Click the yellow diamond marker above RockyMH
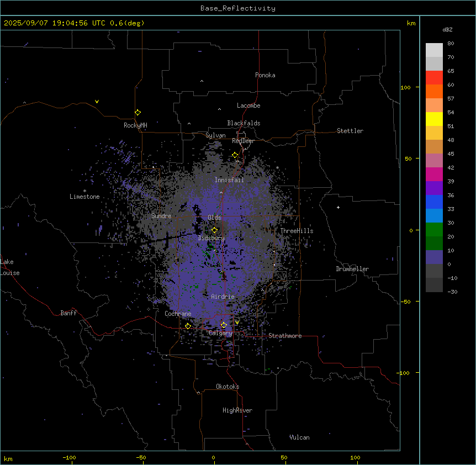The width and height of the screenshot is (476, 465). pos(137,113)
